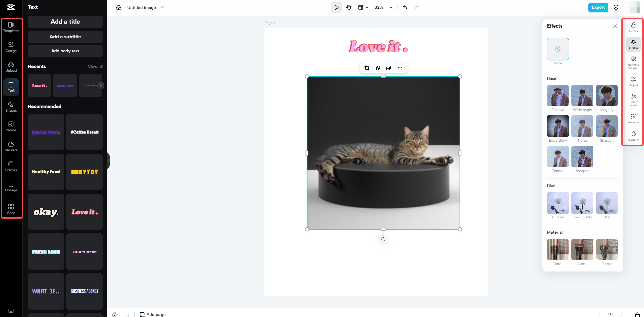Apply the Glass I material effect
The height and width of the screenshot is (317, 644).
point(558,250)
